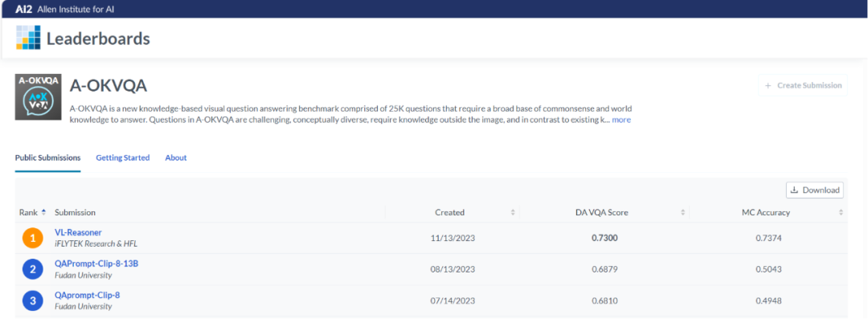Expand description with the more link

tap(621, 120)
